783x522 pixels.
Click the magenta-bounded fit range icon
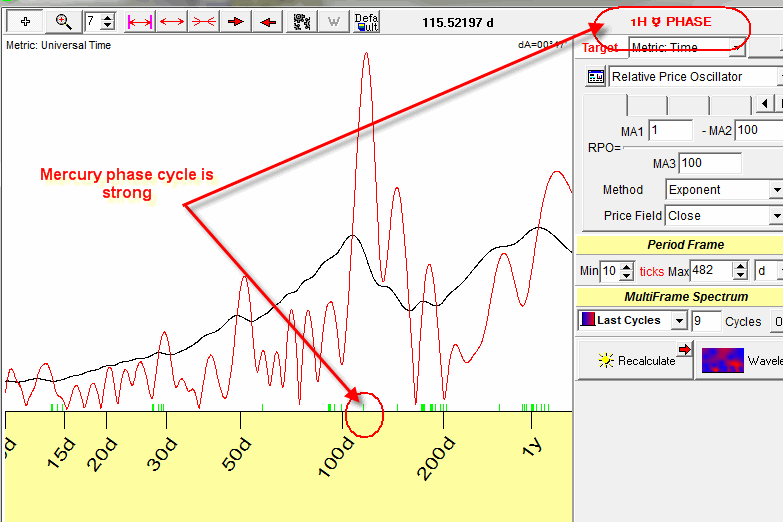coord(139,21)
